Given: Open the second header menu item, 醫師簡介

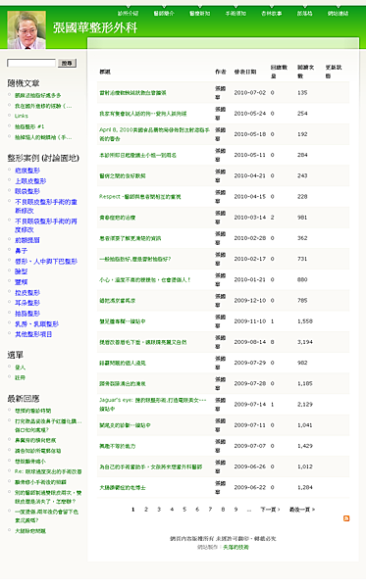Looking at the screenshot, I should coord(164,14).
